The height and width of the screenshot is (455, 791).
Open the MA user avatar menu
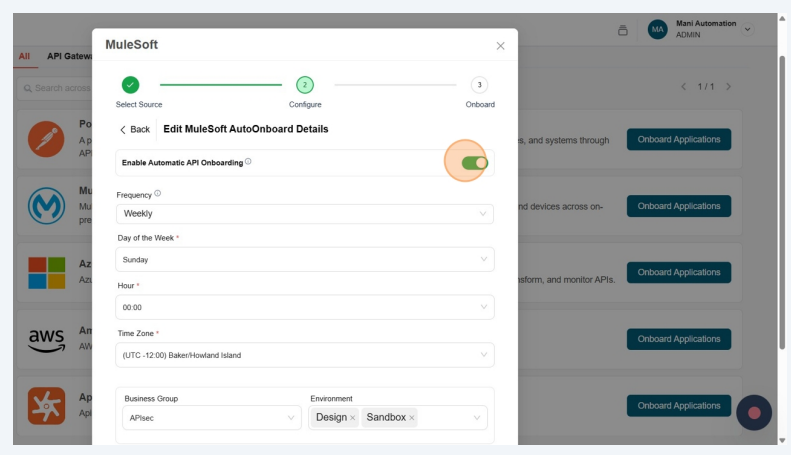click(x=657, y=30)
